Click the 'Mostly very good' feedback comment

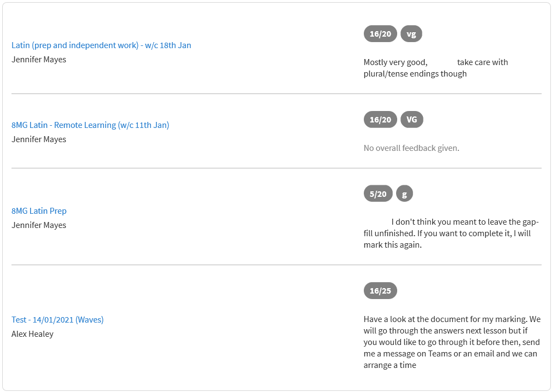pos(436,68)
